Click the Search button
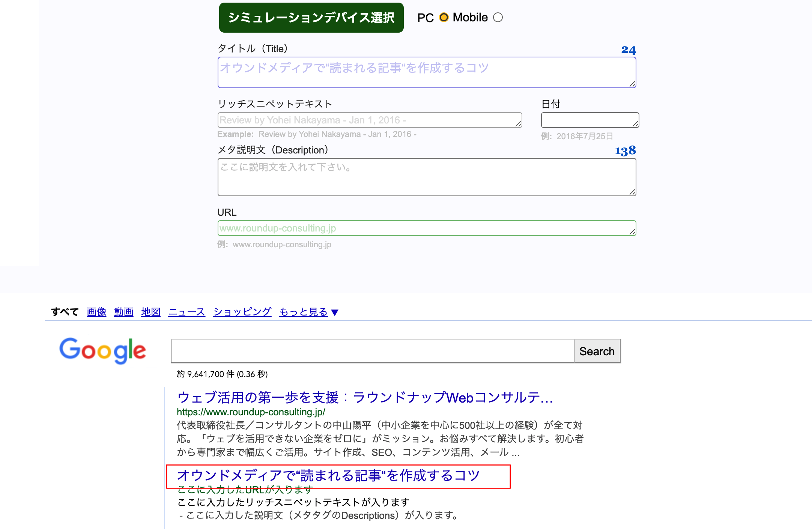The height and width of the screenshot is (529, 812). pyautogui.click(x=597, y=351)
